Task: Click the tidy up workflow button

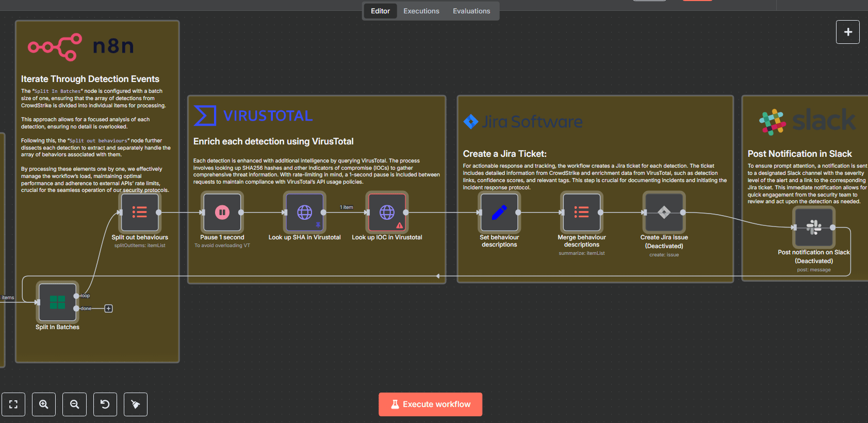Action: click(136, 404)
